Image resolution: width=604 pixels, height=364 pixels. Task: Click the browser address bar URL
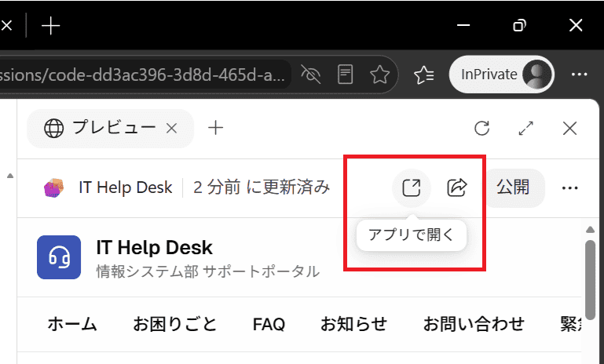pos(142,75)
